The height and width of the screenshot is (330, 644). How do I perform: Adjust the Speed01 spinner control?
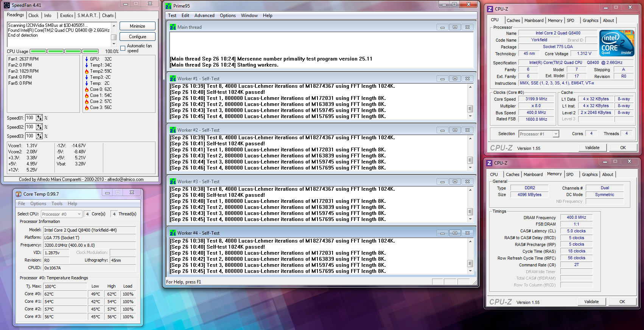(39, 118)
